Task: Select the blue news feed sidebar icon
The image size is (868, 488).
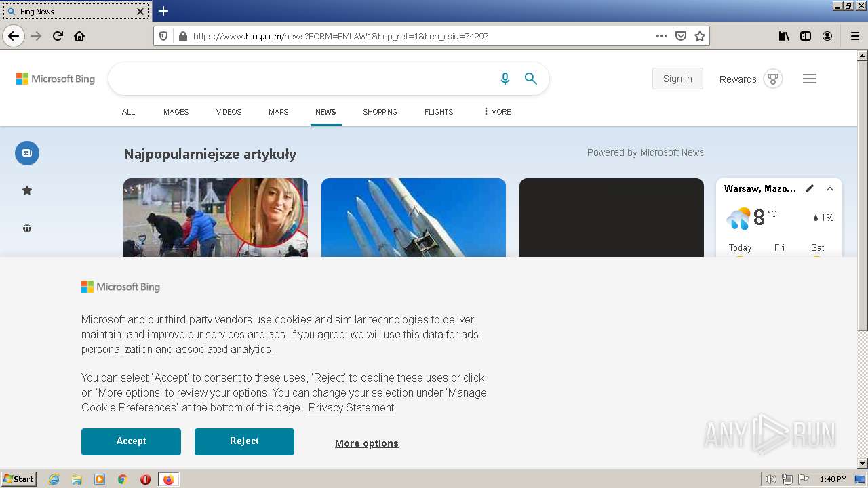Action: coord(27,152)
